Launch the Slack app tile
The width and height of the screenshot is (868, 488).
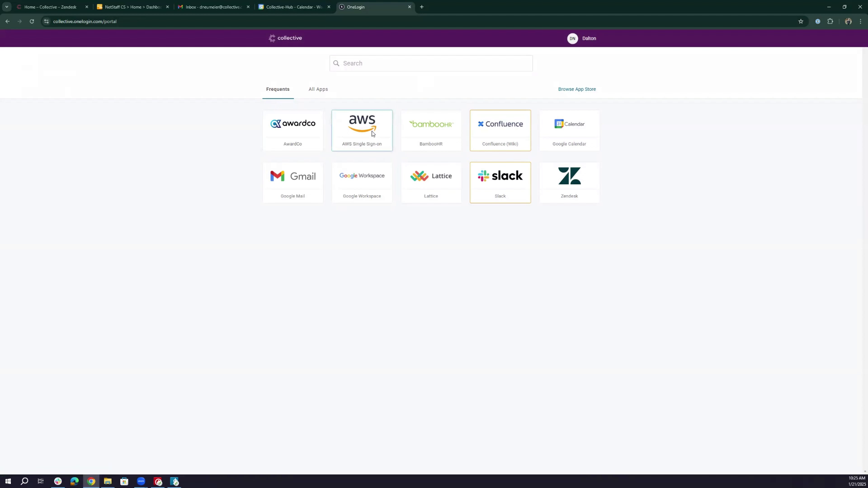click(500, 183)
